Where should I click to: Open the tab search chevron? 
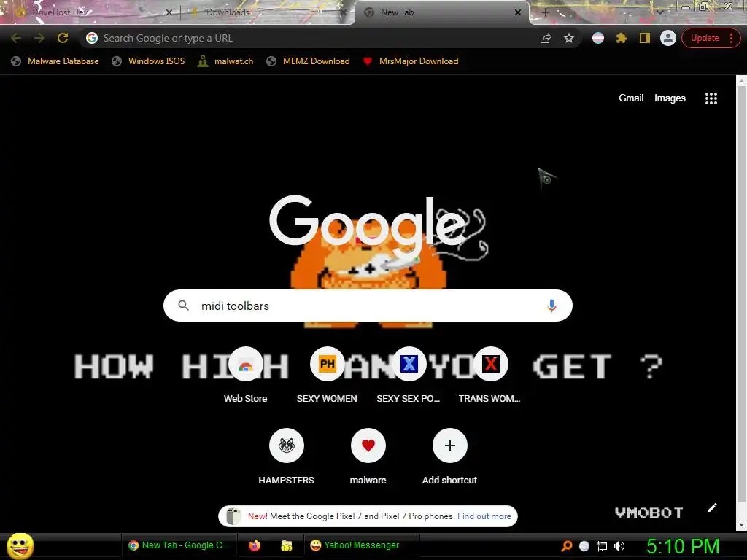point(659,12)
